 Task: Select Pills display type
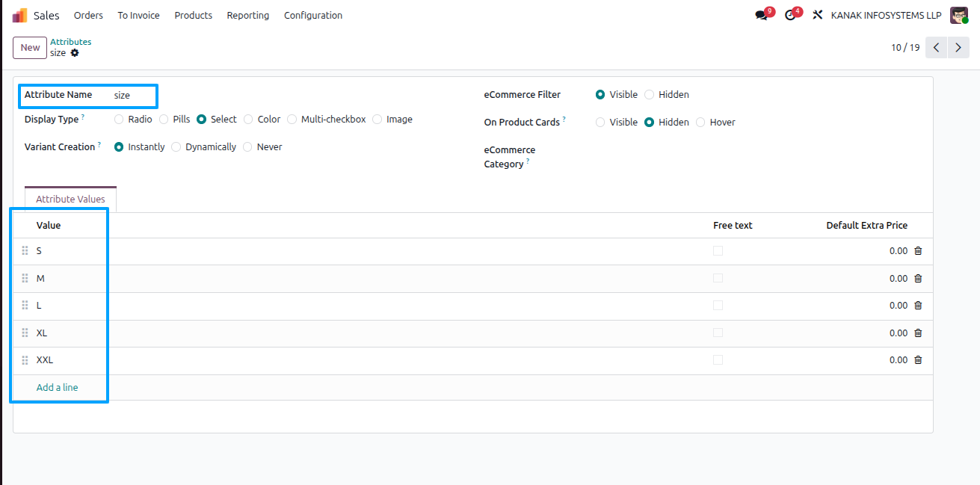(164, 120)
